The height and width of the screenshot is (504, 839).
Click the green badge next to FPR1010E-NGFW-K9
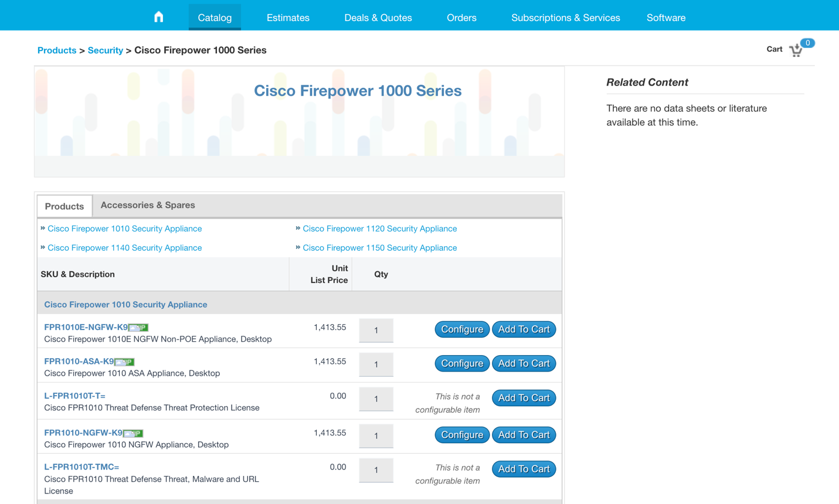(138, 328)
